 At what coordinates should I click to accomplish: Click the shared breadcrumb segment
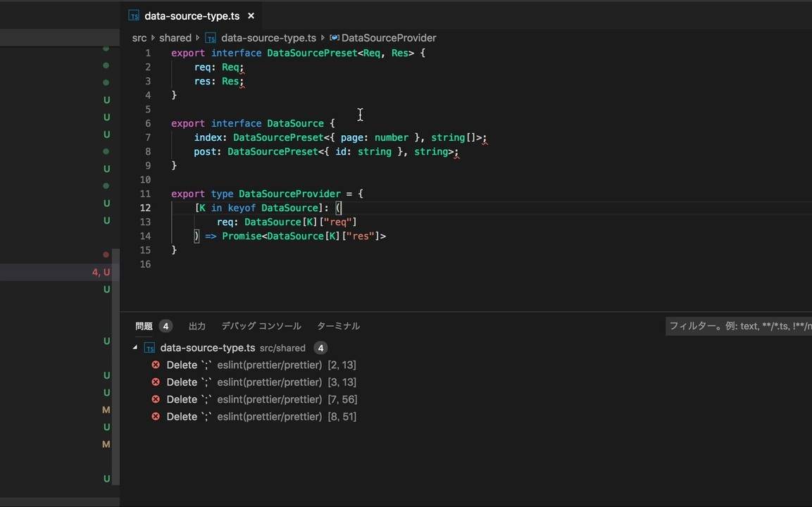[175, 38]
